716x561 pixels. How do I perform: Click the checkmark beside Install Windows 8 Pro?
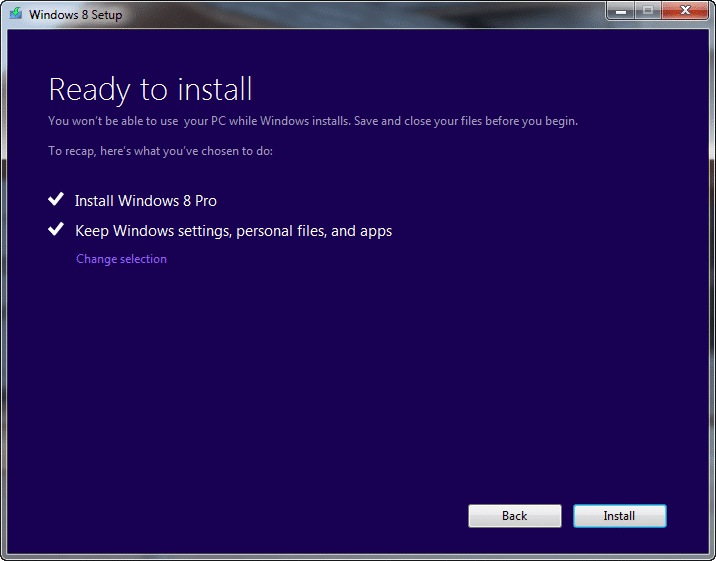[x=56, y=199]
